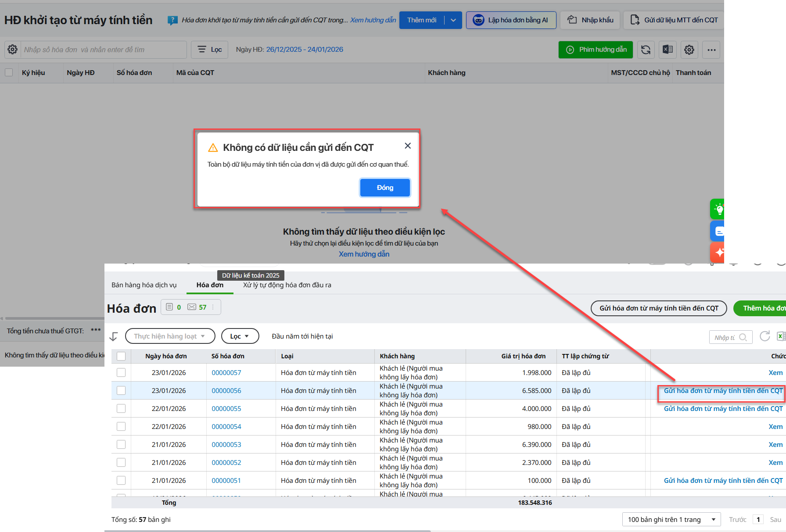Viewport: 786px width, 532px height.
Task: Tick the checkbox for invoice 00000057
Action: tap(121, 373)
